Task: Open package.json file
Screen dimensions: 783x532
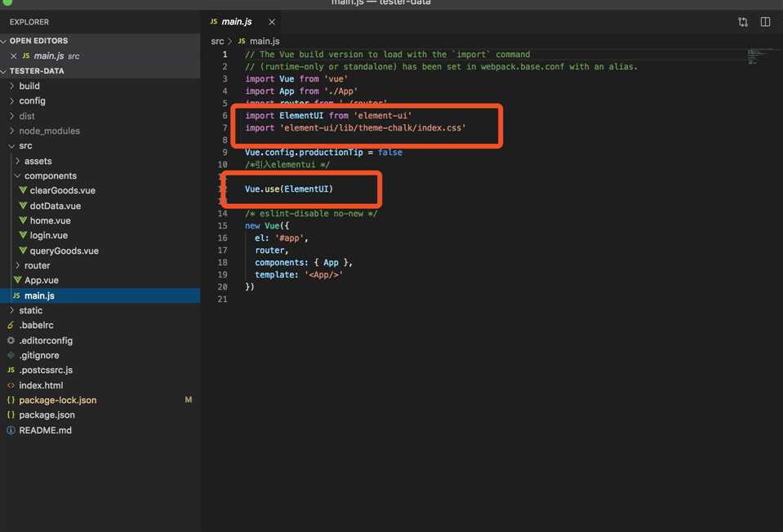Action: pos(100,415)
